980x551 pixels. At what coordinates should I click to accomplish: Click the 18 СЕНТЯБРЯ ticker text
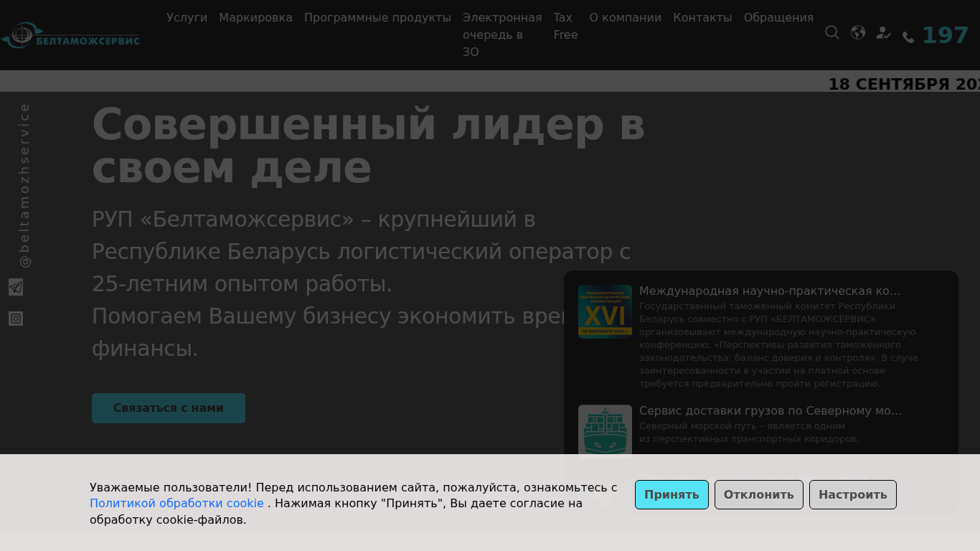coord(904,85)
